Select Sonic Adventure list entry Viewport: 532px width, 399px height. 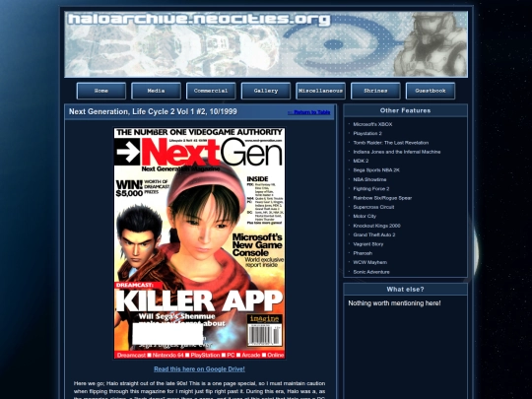pyautogui.click(x=371, y=272)
